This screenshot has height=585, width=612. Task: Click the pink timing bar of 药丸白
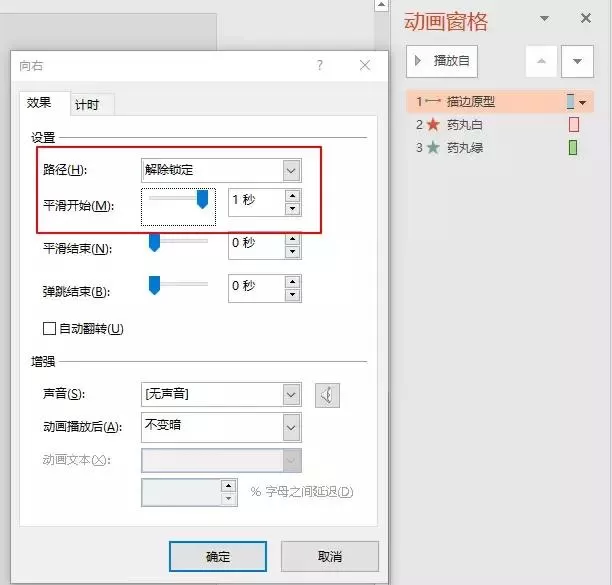tap(573, 125)
